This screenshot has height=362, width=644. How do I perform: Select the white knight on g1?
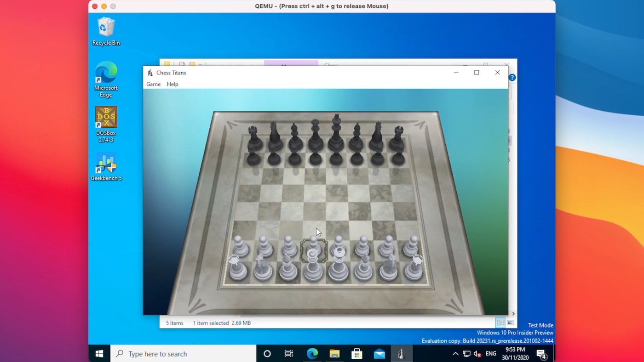pyautogui.click(x=389, y=267)
